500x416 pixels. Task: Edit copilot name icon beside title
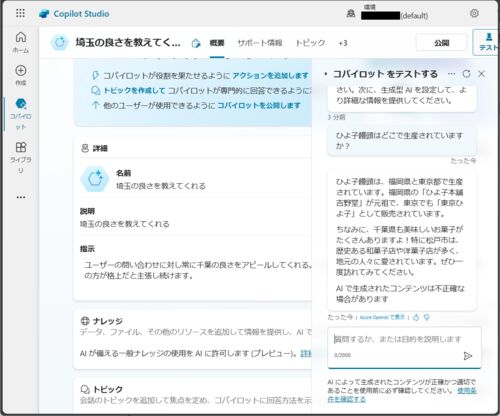pyautogui.click(x=196, y=43)
